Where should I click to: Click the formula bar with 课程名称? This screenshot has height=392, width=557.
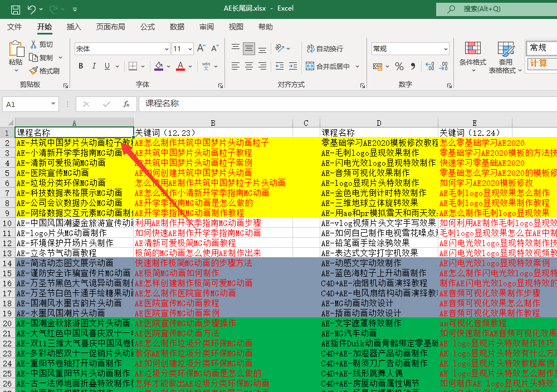348,104
